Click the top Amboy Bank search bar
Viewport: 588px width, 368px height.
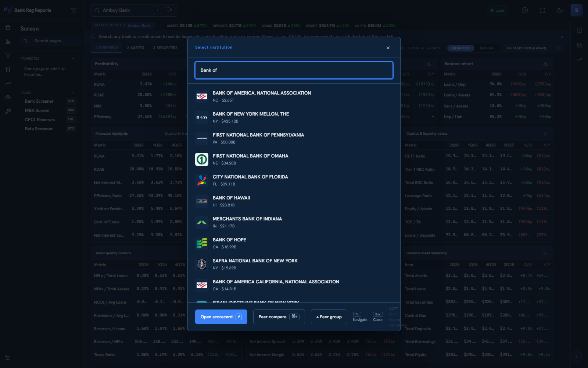pyautogui.click(x=134, y=10)
